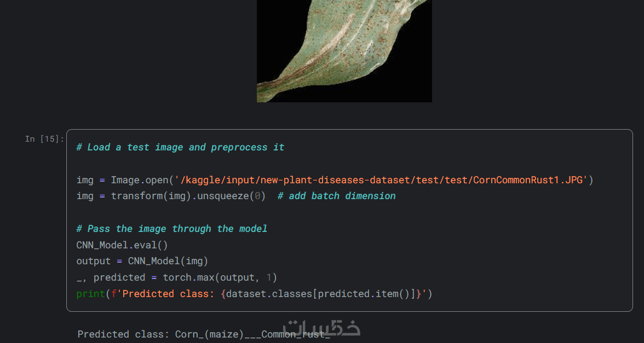The width and height of the screenshot is (644, 343).
Task: Click the CNN_Model.eval() line
Action: (122, 245)
